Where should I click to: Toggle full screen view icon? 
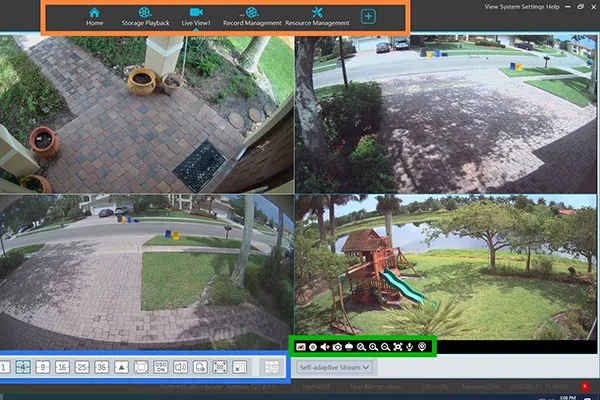(x=397, y=346)
